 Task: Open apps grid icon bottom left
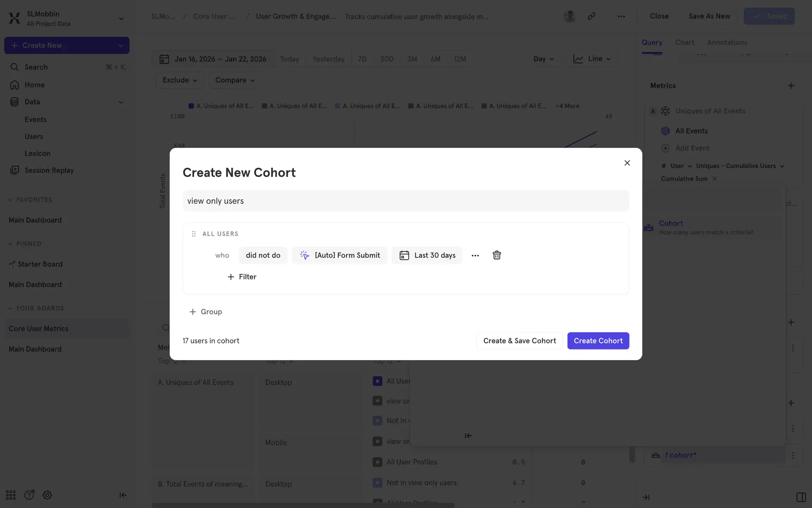coord(11,495)
